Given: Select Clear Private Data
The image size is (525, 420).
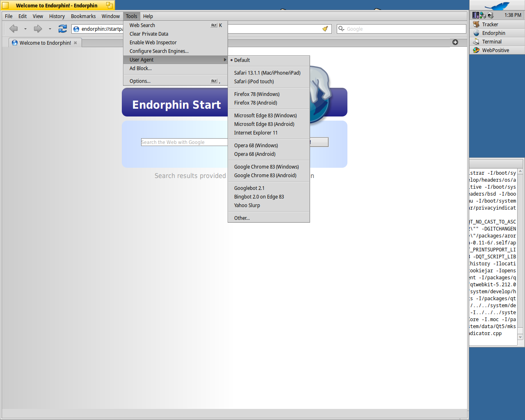Looking at the screenshot, I should point(176,34).
